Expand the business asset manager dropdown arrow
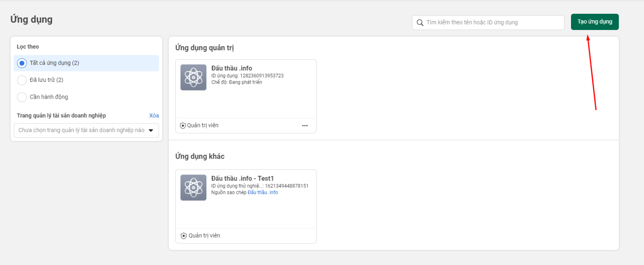The height and width of the screenshot is (265, 644). 151,130
